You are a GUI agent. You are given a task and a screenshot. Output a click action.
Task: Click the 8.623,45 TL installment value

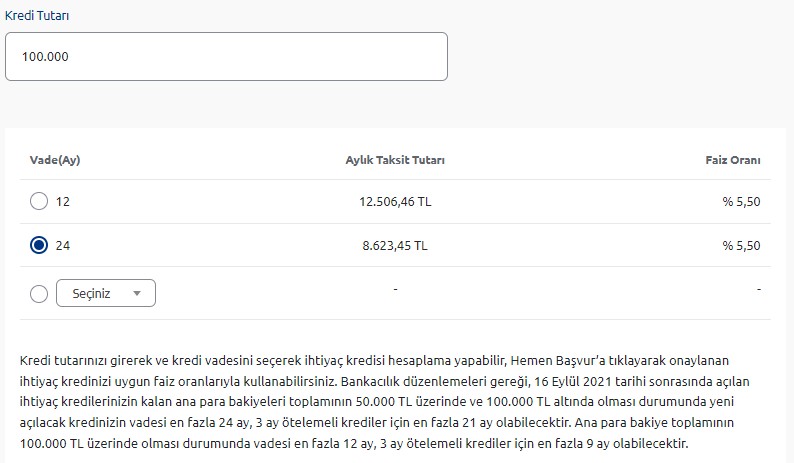click(395, 246)
